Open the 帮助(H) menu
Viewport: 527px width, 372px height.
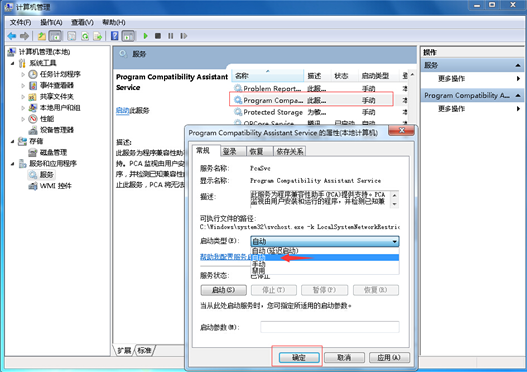[x=114, y=23]
